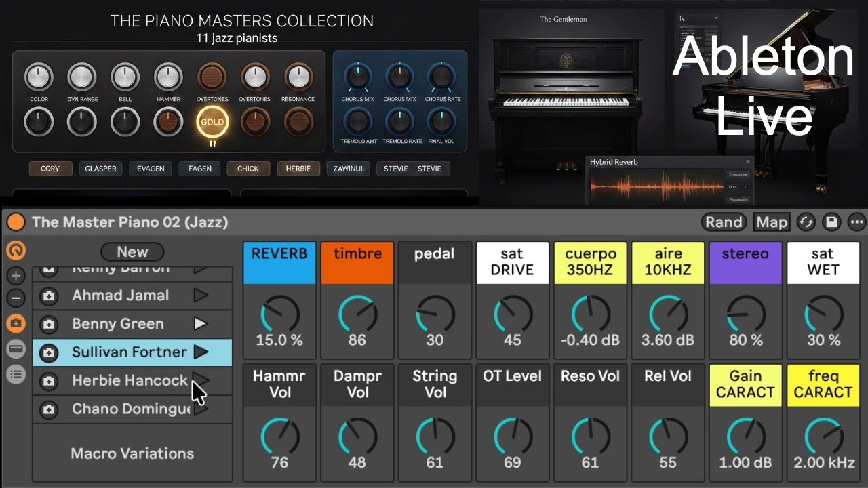Click the New variation button

click(x=132, y=252)
